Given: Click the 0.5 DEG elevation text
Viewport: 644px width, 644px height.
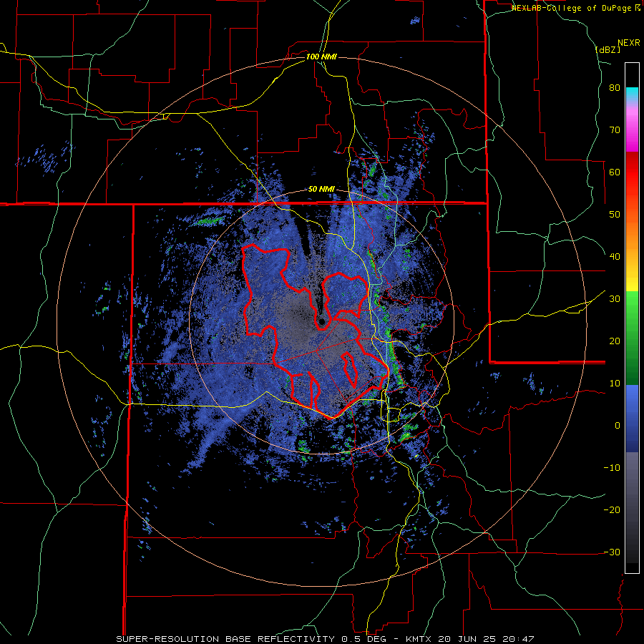Looking at the screenshot, I should (x=364, y=639).
